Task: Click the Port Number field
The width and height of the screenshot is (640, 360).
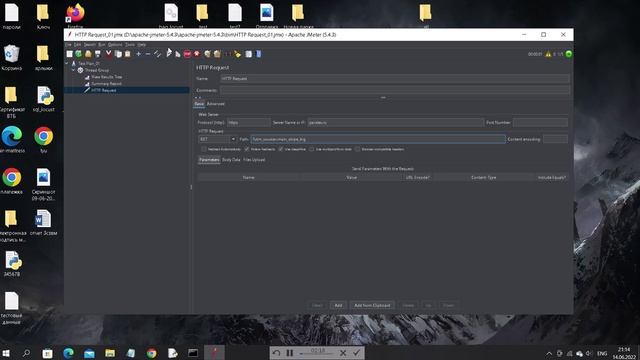Action: [x=540, y=122]
